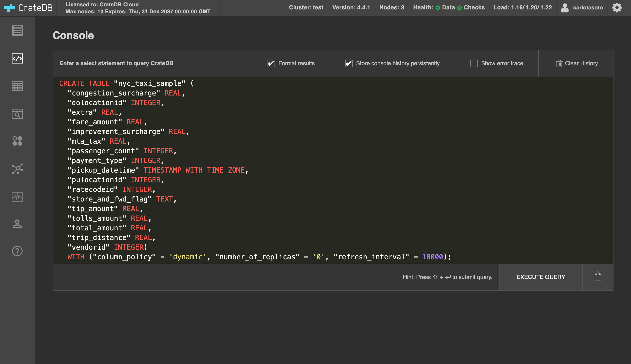Click the CrateDB logo
The image size is (631, 364).
[28, 8]
